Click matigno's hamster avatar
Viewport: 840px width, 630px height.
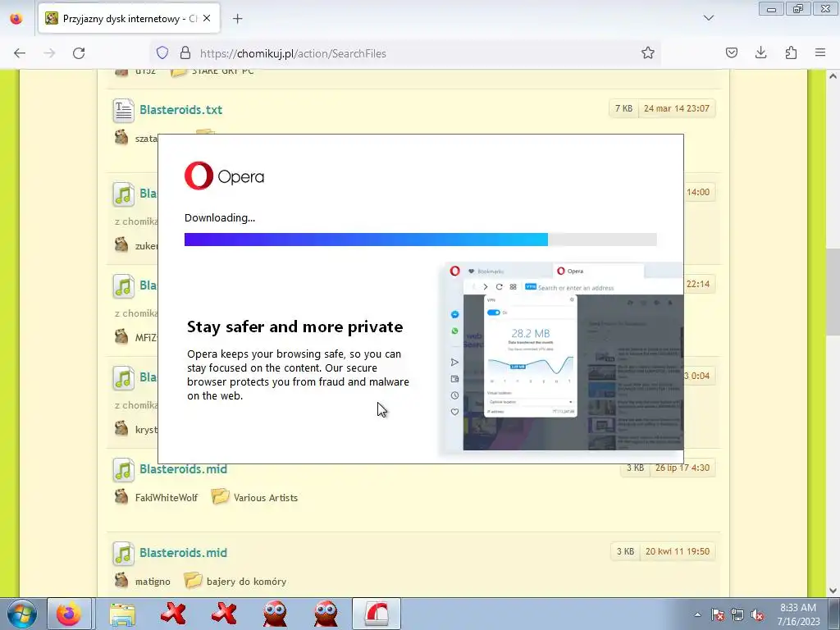click(121, 580)
